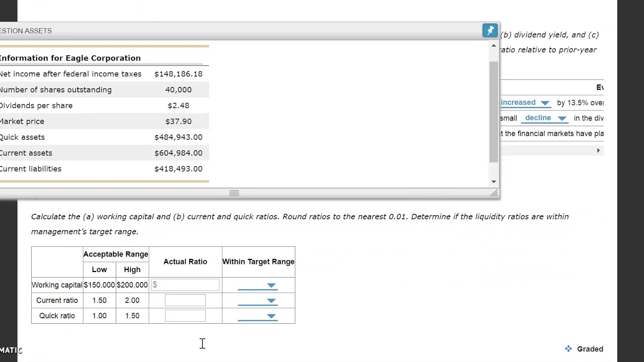The width and height of the screenshot is (644, 362).
Task: Click the panel scrollbar down arrow
Action: [494, 182]
